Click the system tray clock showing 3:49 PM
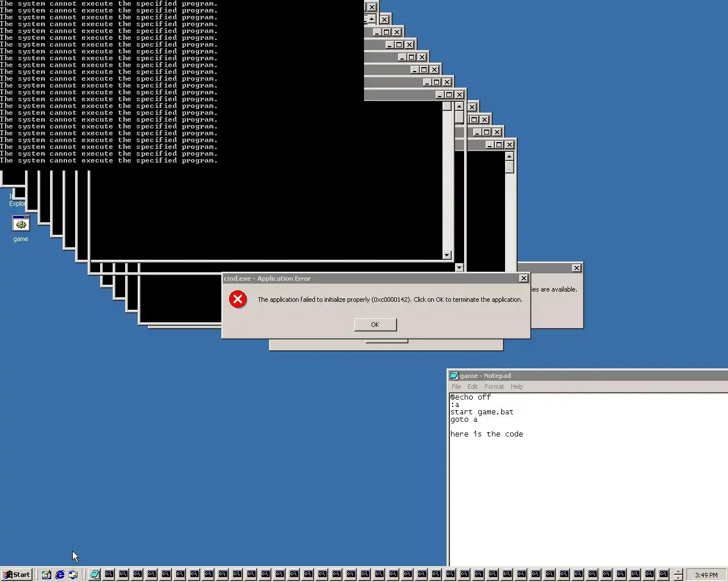Viewport: 728px width, 582px height. point(706,575)
